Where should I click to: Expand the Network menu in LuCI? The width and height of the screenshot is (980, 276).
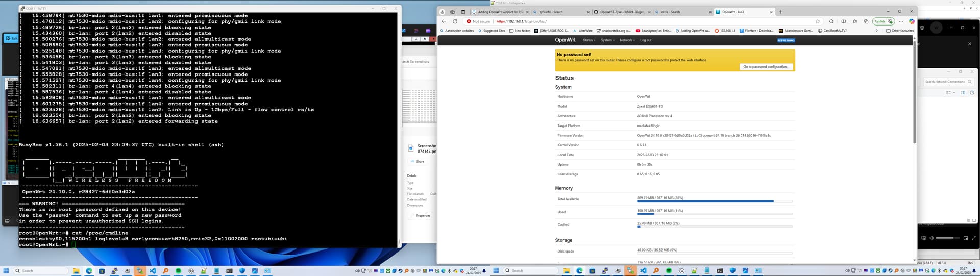pos(627,40)
